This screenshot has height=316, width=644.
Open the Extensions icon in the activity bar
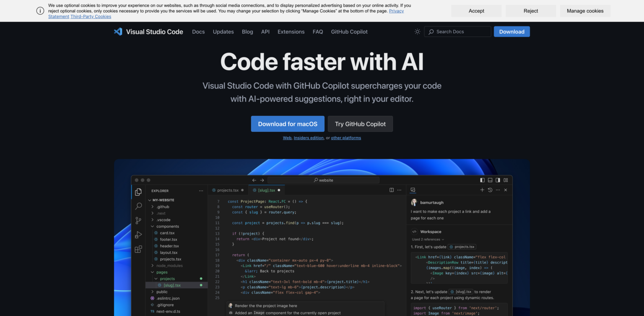pos(138,249)
